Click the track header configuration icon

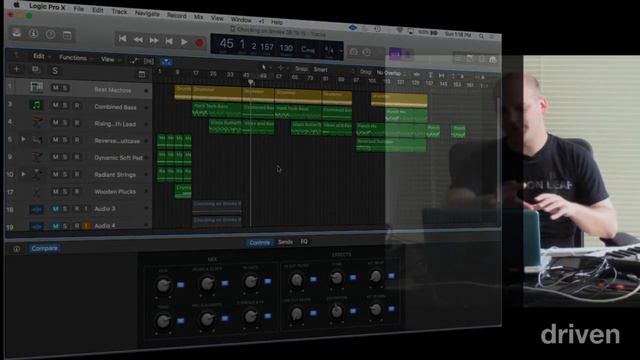coord(142,74)
